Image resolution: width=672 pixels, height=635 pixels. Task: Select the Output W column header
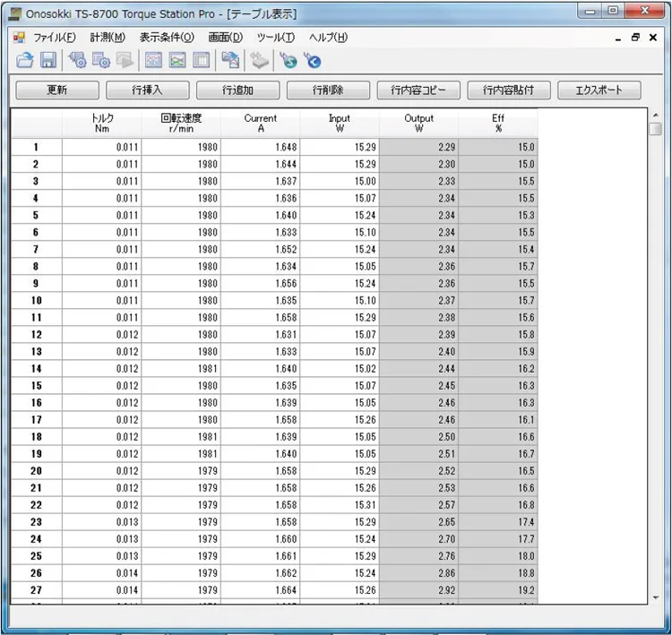(418, 124)
